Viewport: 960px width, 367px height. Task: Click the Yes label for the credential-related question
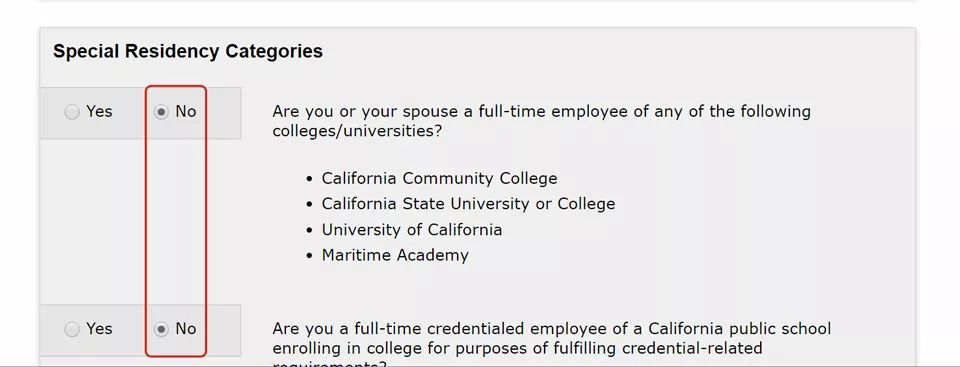coord(99,329)
